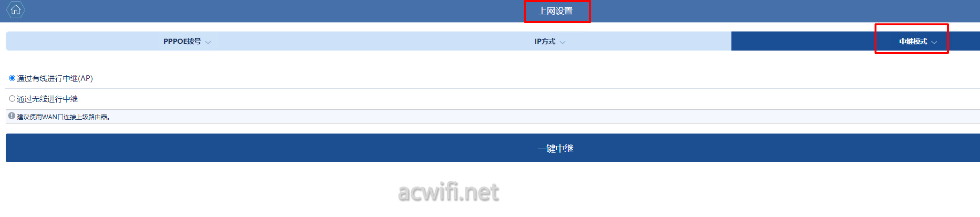The image size is (980, 217).
Task: Switch to the PPPOE拨号 tab
Action: pos(182,41)
